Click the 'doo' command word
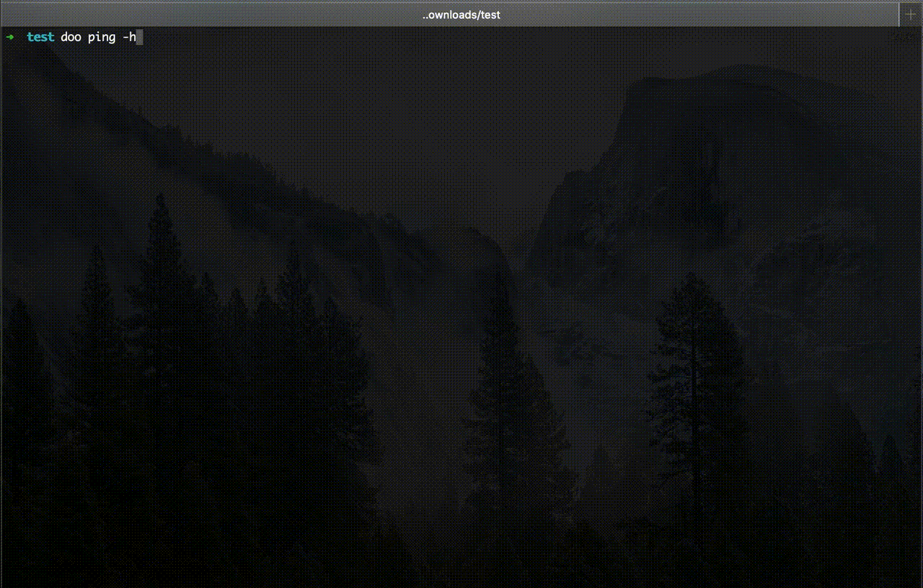 click(71, 37)
